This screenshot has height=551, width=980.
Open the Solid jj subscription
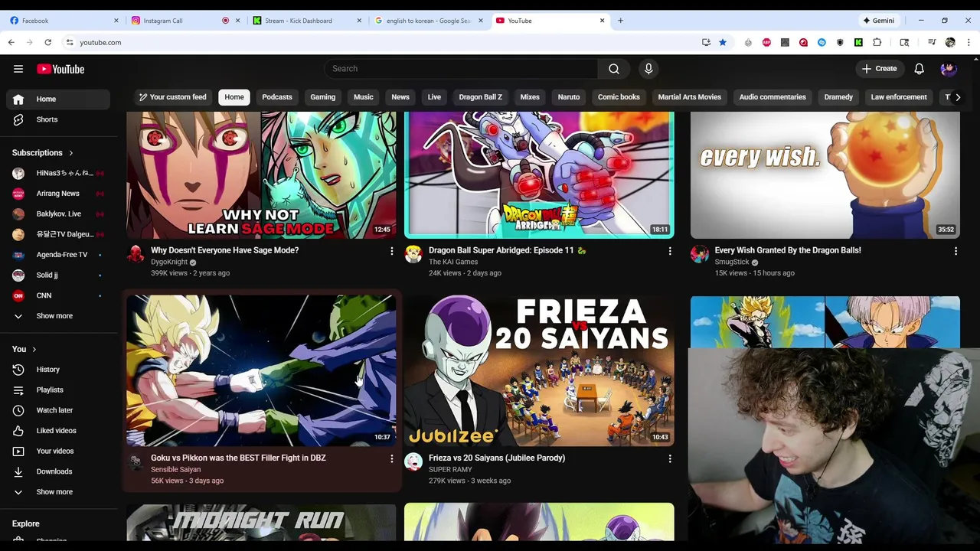[x=58, y=275]
